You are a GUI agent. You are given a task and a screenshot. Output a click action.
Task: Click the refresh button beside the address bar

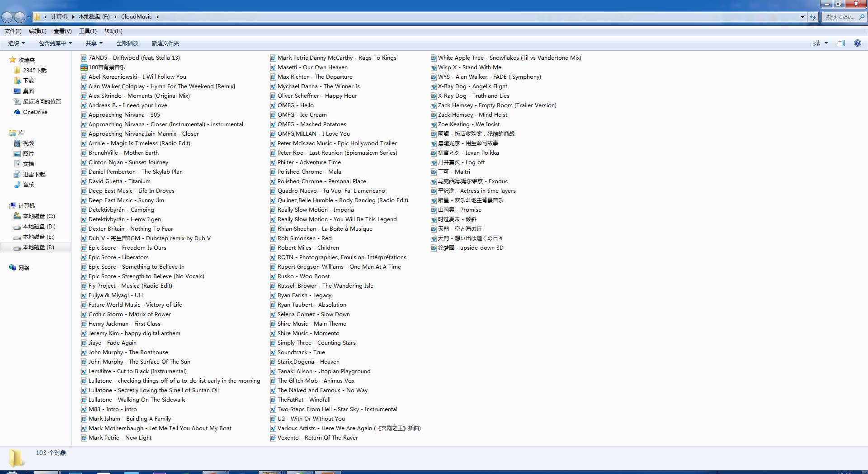click(x=813, y=17)
